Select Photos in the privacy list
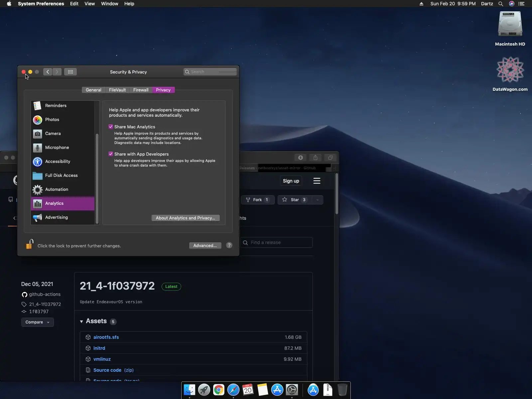The image size is (532, 399). click(63, 120)
